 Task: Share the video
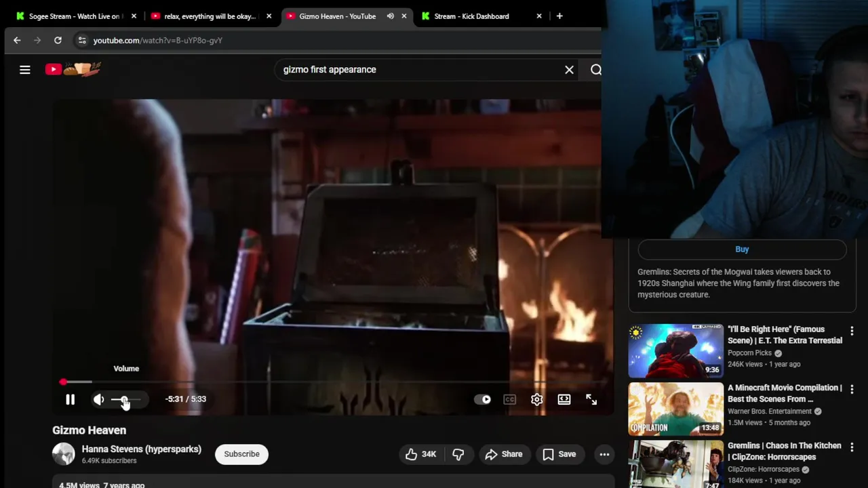point(503,454)
